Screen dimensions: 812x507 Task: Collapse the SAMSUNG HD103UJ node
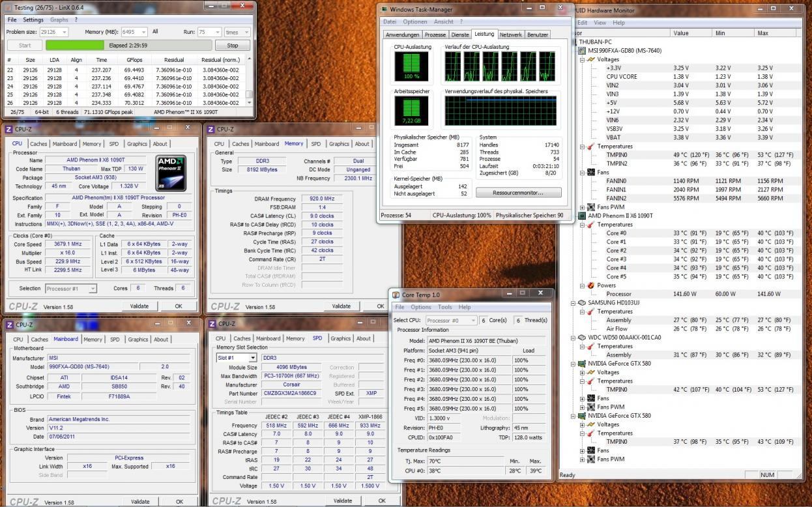573,302
